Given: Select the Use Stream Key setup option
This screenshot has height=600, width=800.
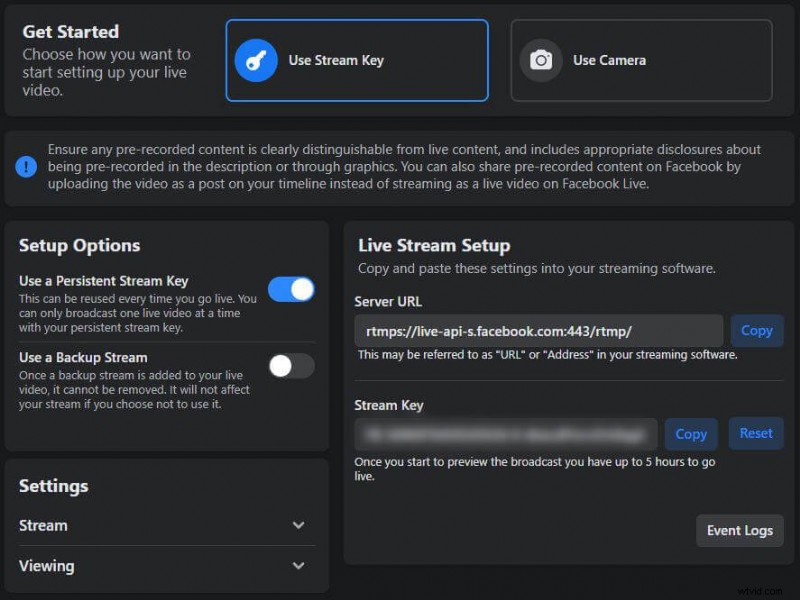Looking at the screenshot, I should tap(356, 60).
